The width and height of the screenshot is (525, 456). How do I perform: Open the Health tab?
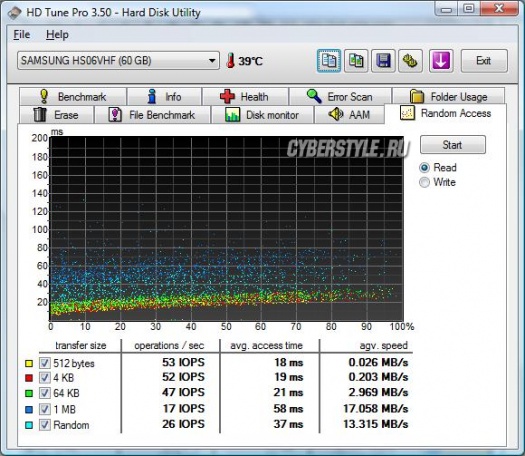[x=245, y=96]
